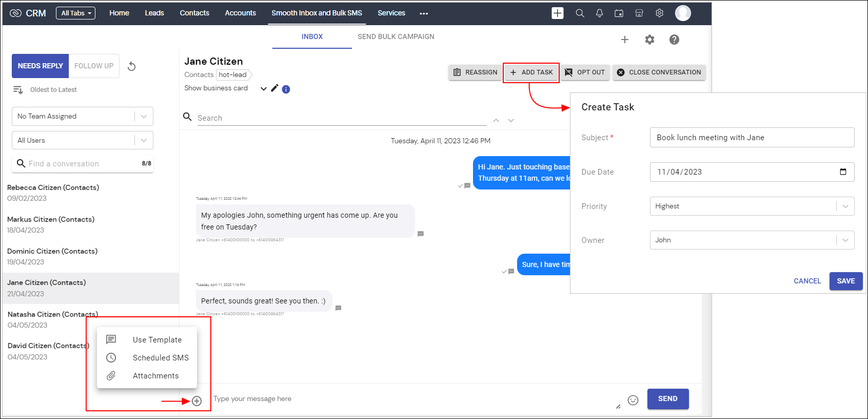This screenshot has height=419, width=868.
Task: Click the more tabs ellipsis icon
Action: coord(424,14)
